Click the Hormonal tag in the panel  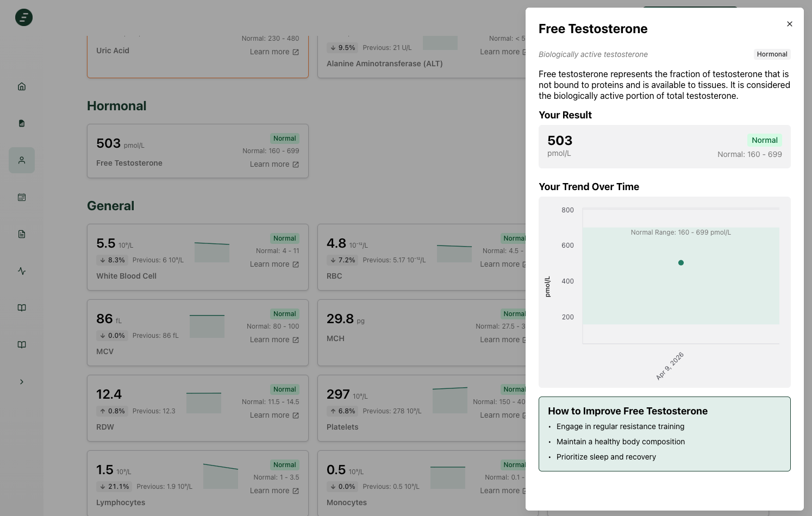pyautogui.click(x=772, y=54)
